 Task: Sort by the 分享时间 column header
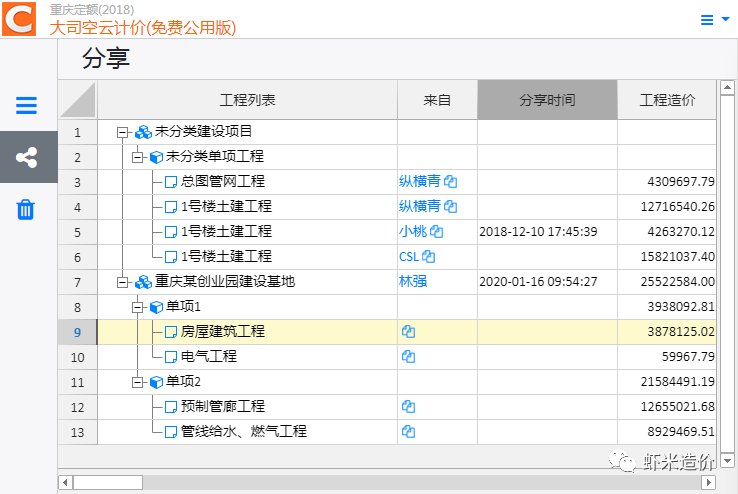click(x=547, y=100)
